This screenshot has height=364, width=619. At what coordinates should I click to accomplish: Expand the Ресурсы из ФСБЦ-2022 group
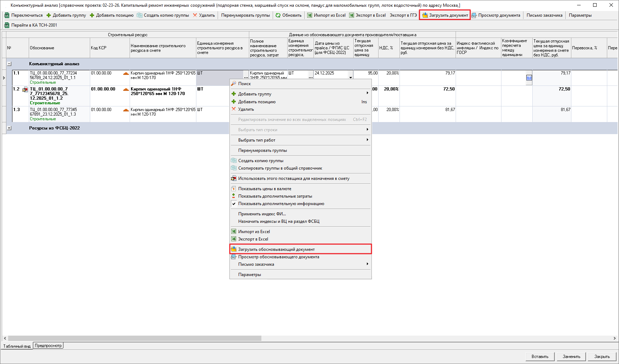click(x=9, y=128)
